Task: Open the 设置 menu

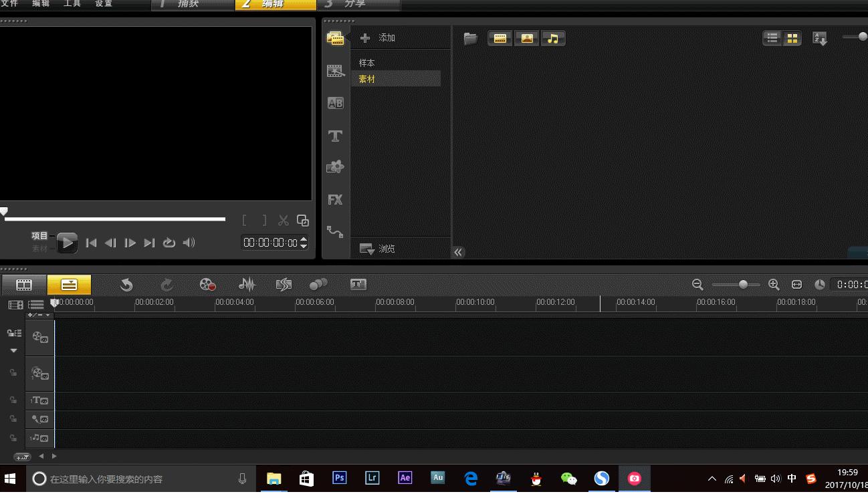Action: point(104,4)
